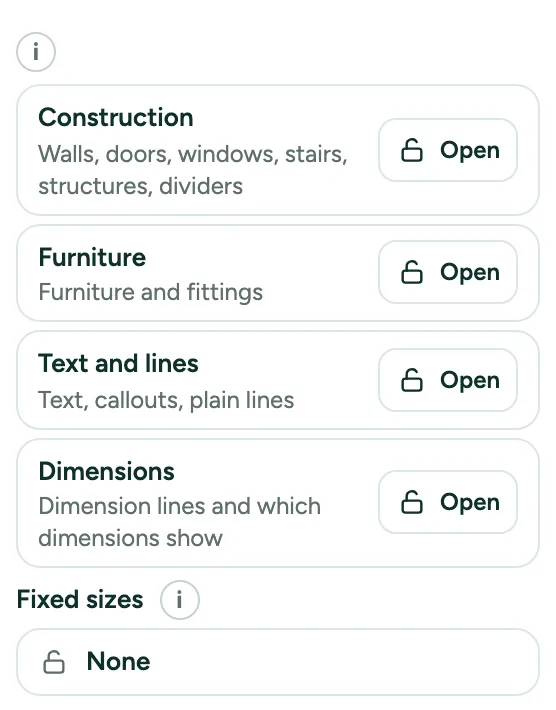Click the 'Text, callouts, plain lines' description

[x=166, y=400]
